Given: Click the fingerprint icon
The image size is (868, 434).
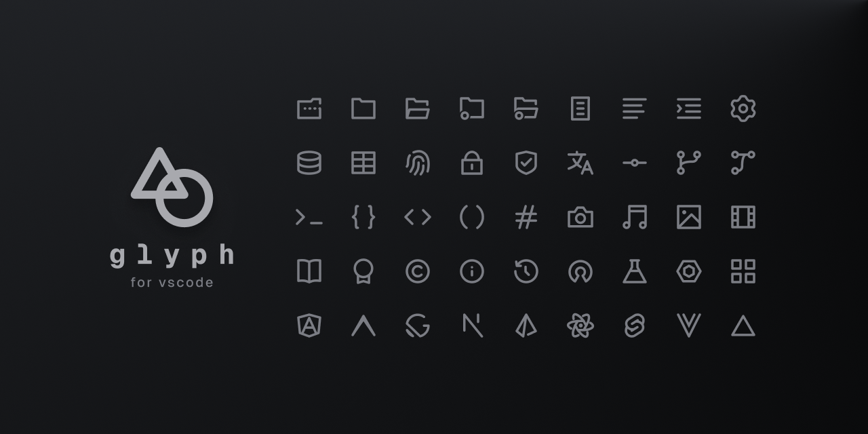Looking at the screenshot, I should point(418,163).
